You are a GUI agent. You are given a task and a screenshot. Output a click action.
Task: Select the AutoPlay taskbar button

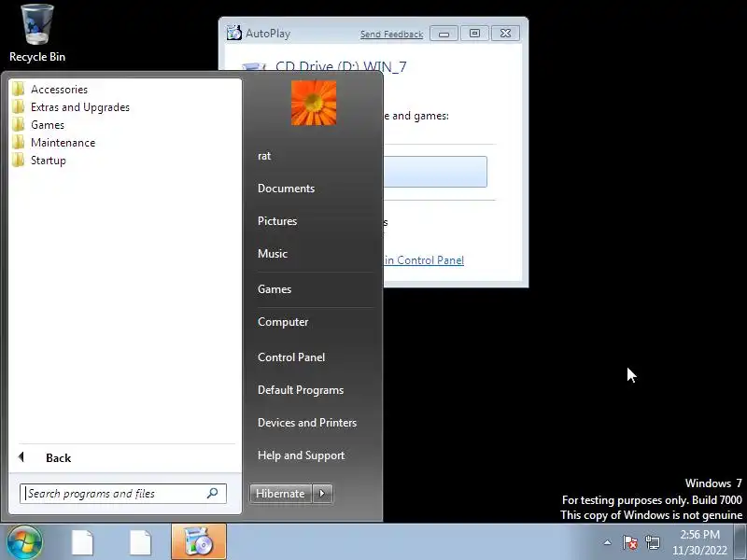click(199, 542)
